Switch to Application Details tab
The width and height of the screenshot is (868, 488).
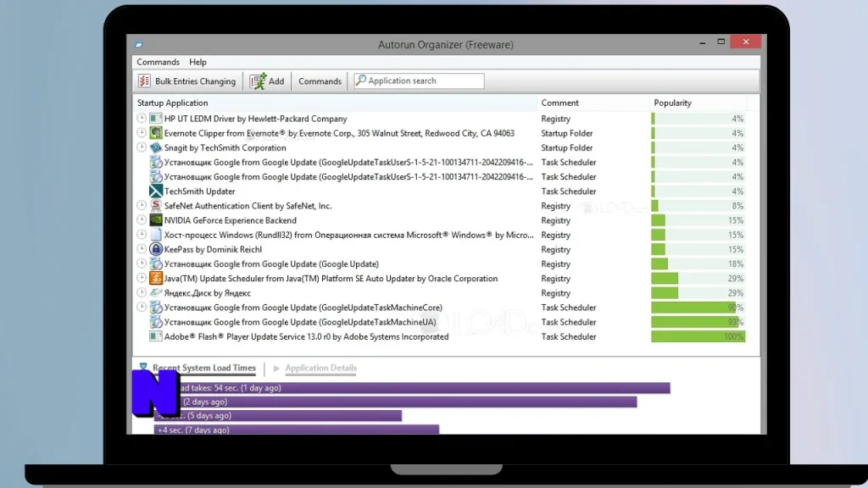tap(320, 368)
